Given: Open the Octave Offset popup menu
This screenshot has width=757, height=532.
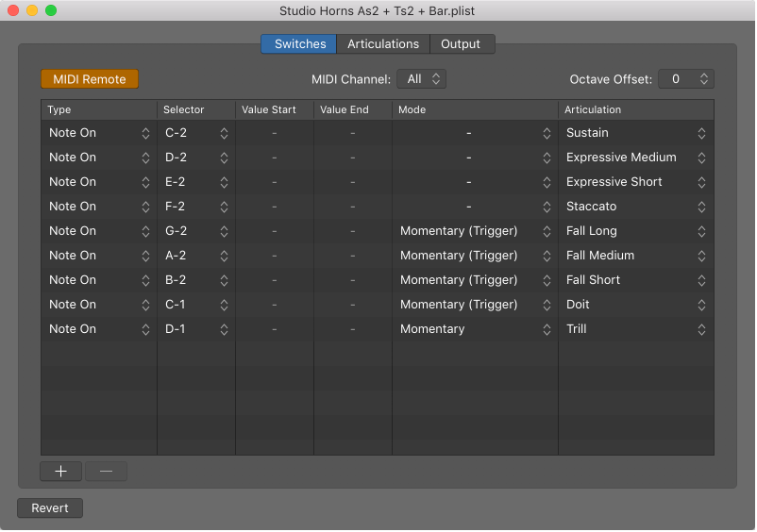Looking at the screenshot, I should tap(685, 79).
